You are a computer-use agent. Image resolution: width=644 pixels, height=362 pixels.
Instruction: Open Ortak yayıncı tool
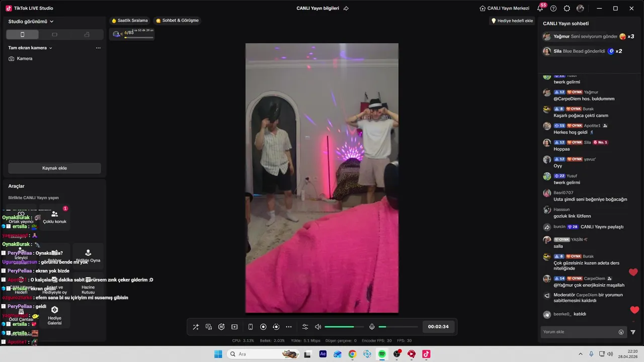21,217
